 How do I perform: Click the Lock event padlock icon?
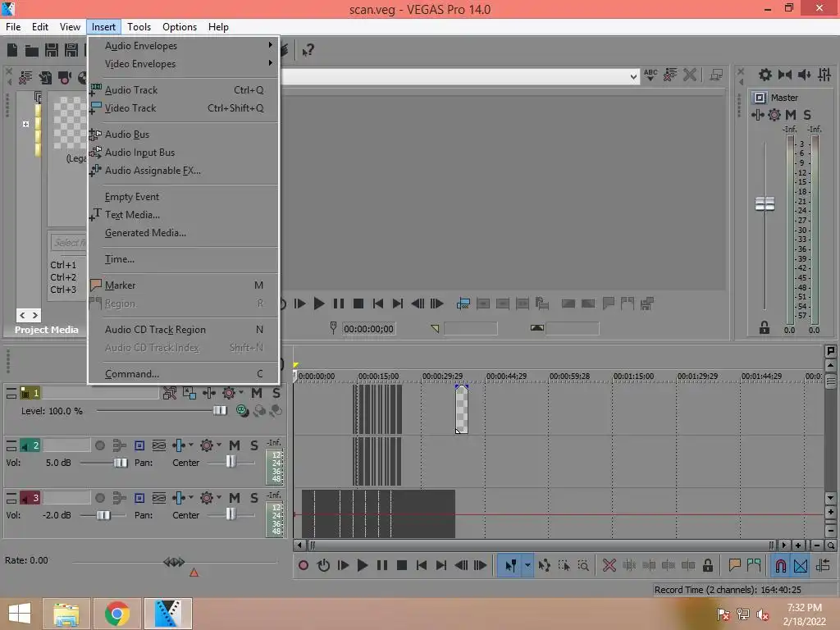point(708,565)
